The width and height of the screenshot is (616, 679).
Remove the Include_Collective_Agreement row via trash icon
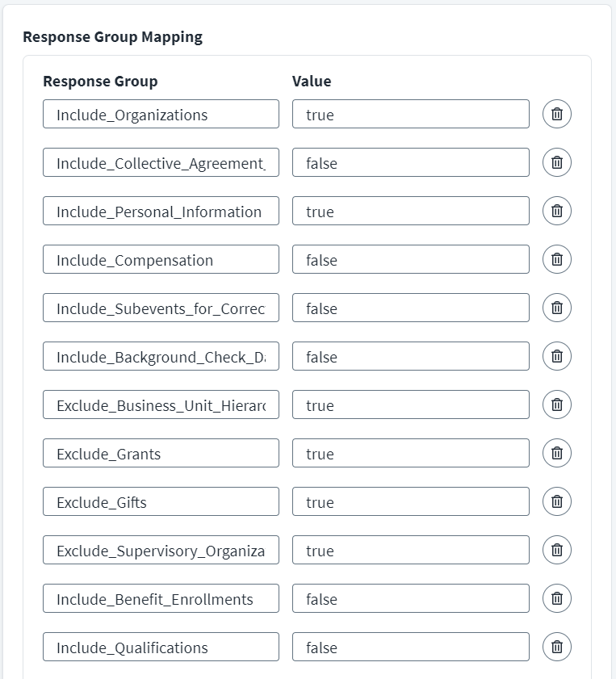(556, 162)
